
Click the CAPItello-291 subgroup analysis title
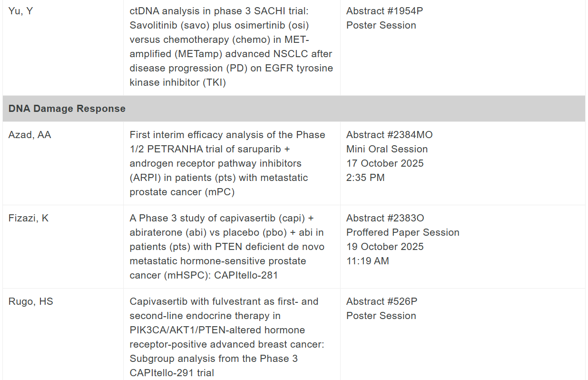[227, 337]
